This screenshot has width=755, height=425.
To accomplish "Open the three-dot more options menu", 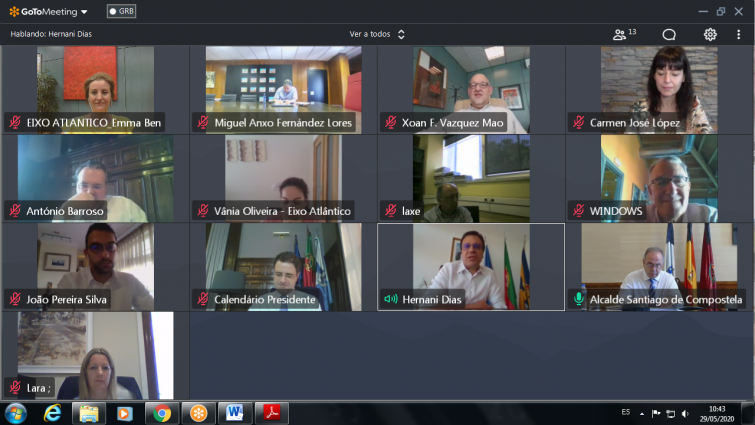I will click(x=738, y=34).
